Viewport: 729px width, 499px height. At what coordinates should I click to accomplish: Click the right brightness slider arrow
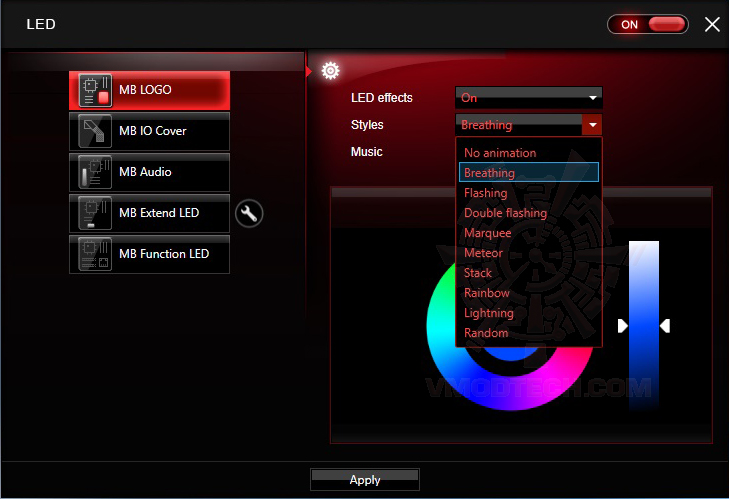tap(665, 326)
